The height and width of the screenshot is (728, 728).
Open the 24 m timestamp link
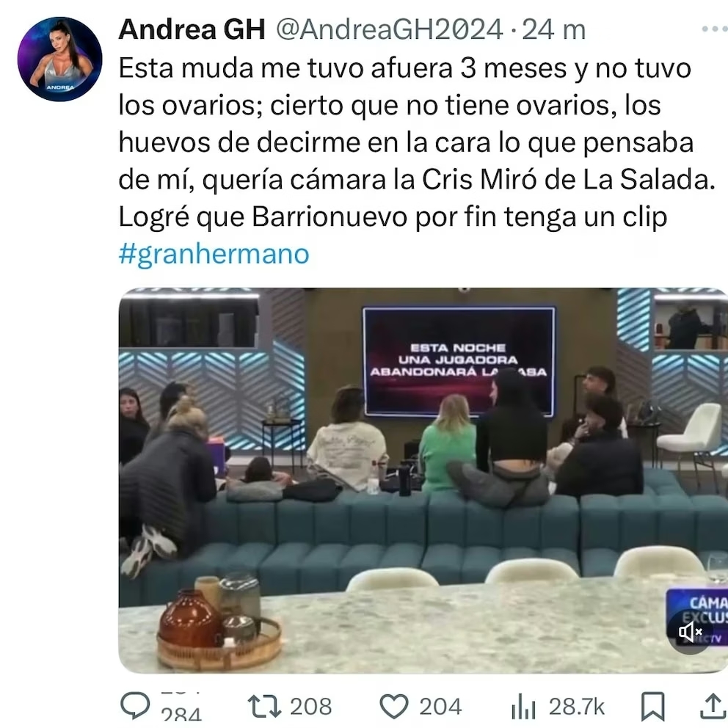coord(553,29)
